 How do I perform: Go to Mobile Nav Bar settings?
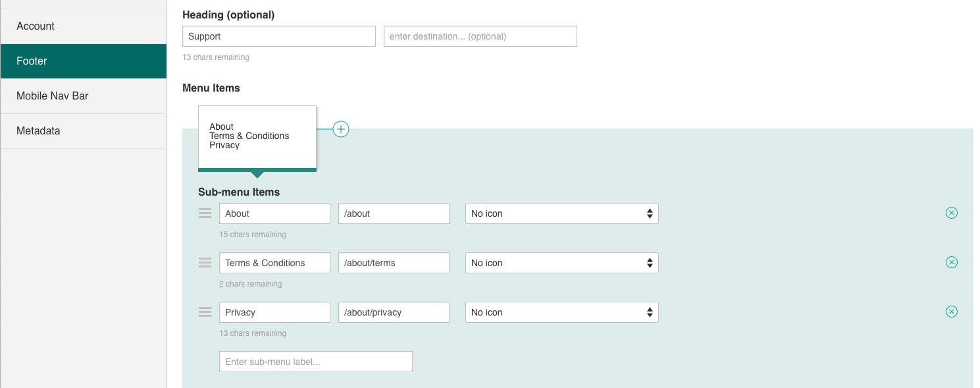coord(83,96)
